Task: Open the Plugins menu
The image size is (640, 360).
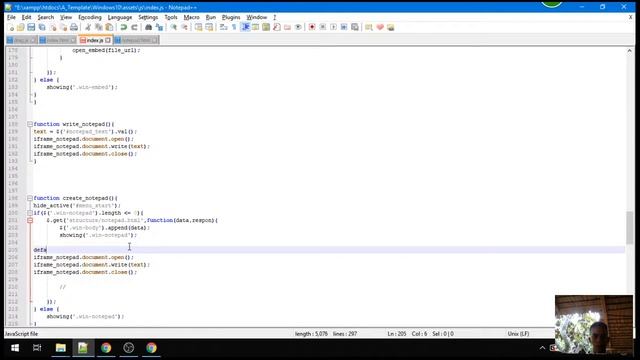Action: tap(231, 17)
